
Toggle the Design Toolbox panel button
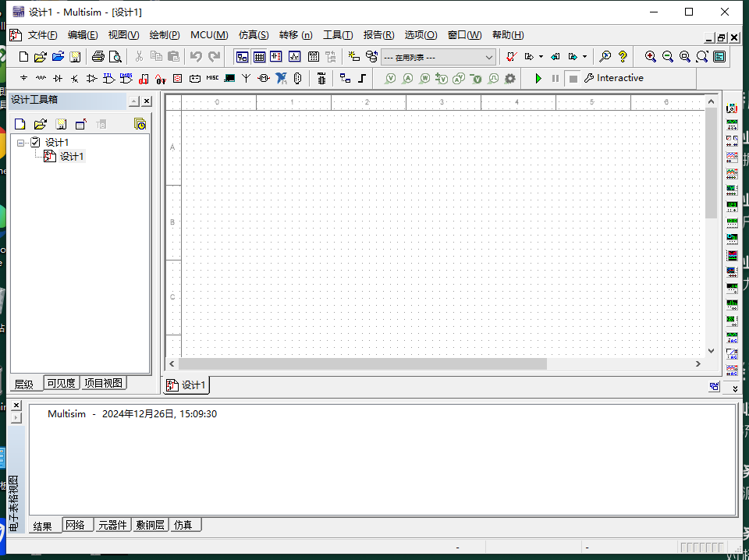click(242, 56)
